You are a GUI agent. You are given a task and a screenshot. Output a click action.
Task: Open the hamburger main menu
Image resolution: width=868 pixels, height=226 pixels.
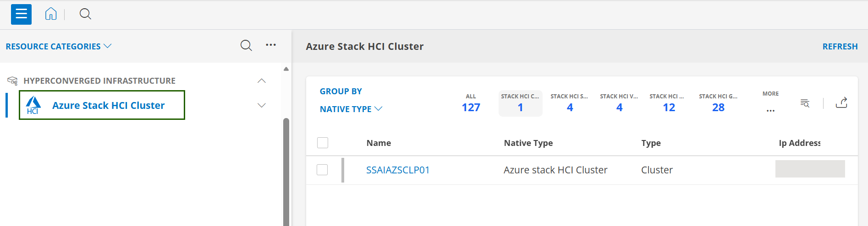coord(21,14)
